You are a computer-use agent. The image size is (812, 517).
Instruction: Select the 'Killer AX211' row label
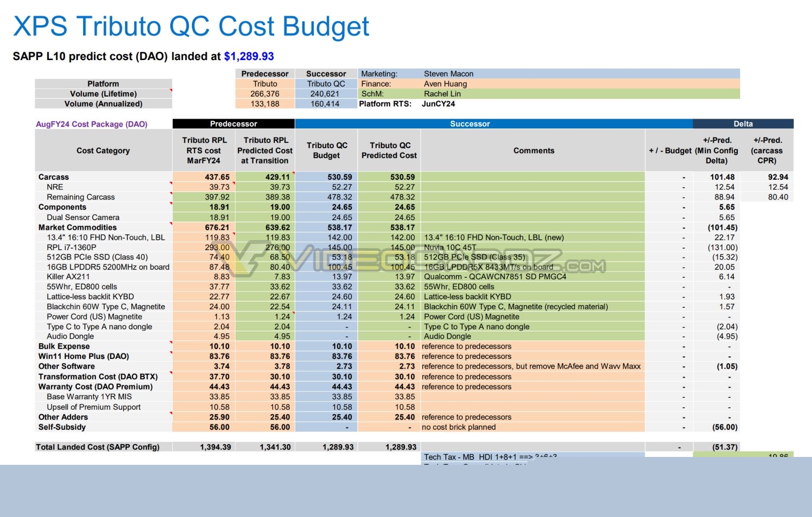point(68,277)
